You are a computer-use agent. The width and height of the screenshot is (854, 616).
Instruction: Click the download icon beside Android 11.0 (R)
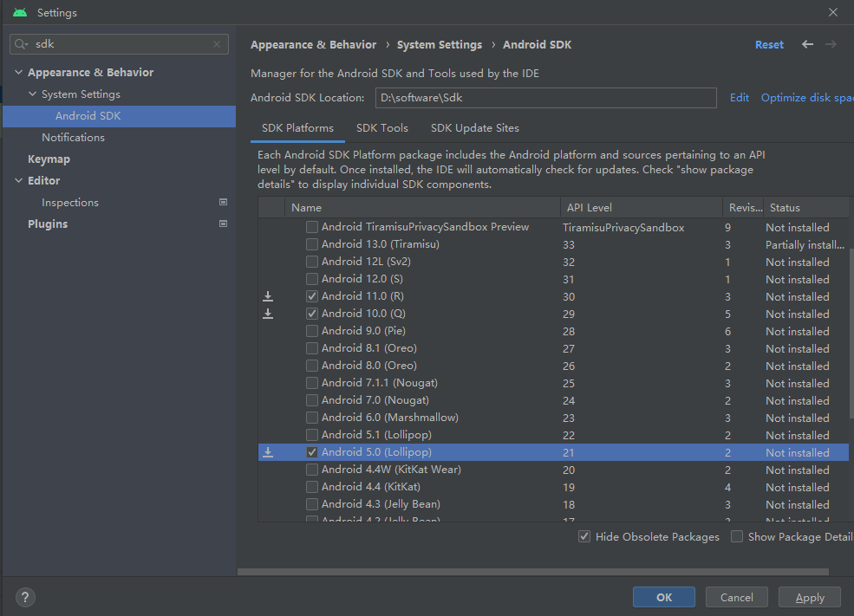[x=268, y=296]
